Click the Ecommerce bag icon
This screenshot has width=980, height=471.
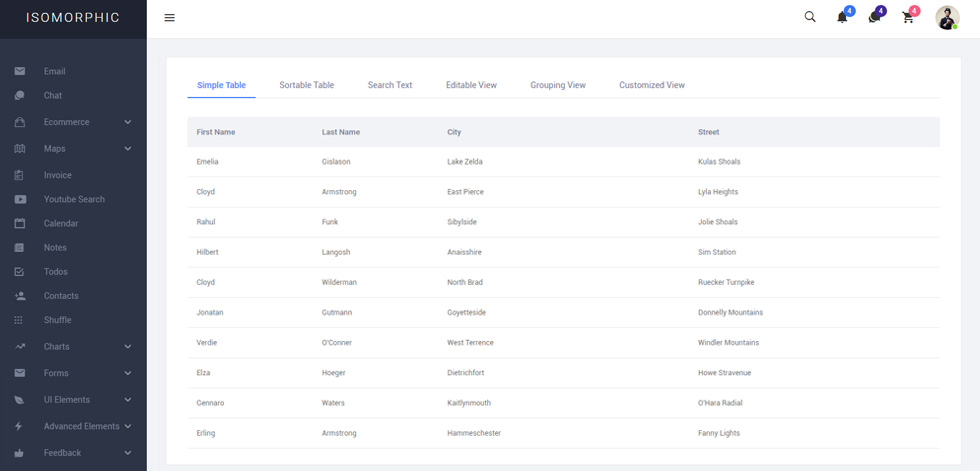point(19,122)
